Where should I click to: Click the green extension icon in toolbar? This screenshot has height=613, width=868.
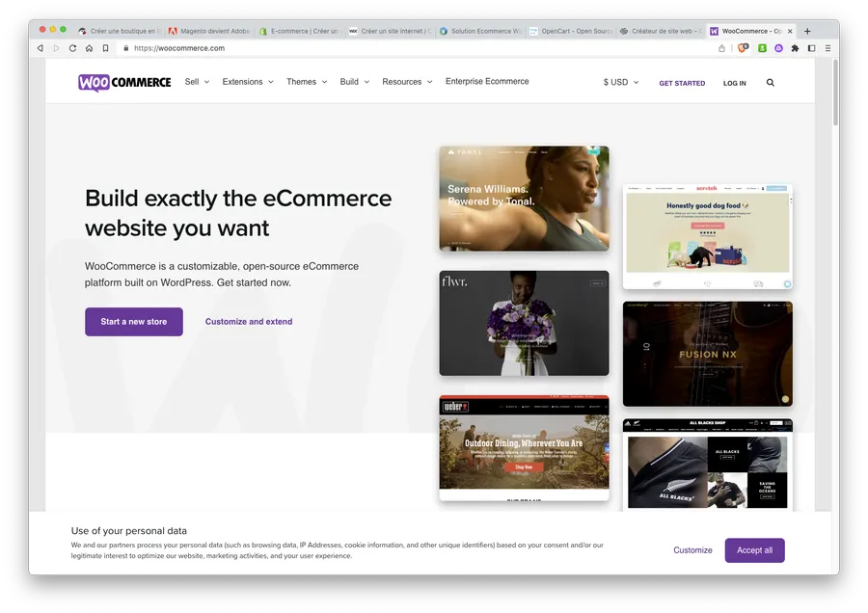pyautogui.click(x=762, y=48)
